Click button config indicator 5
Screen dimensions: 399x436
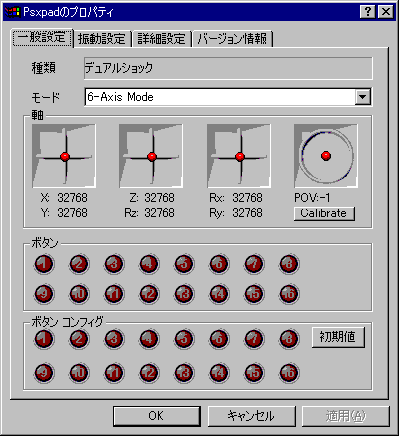pos(184,339)
